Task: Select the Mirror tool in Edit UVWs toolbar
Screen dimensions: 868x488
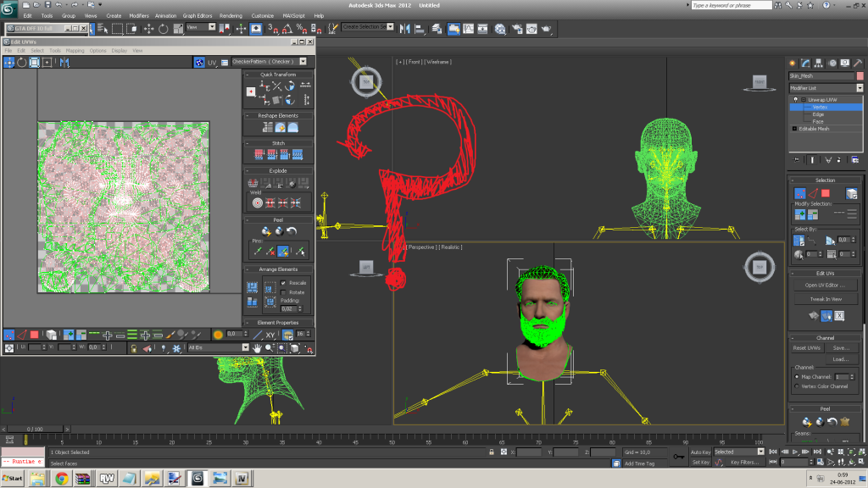Action: (64, 63)
